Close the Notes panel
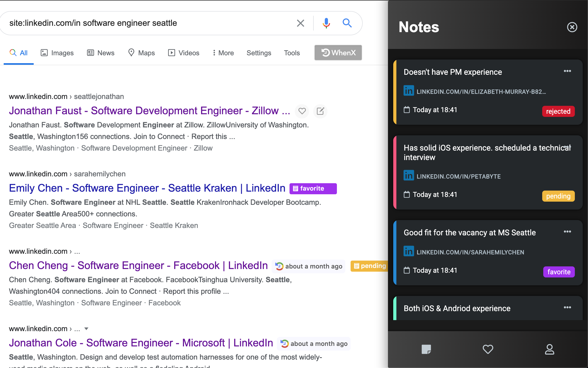Image resolution: width=588 pixels, height=368 pixels. [x=572, y=27]
